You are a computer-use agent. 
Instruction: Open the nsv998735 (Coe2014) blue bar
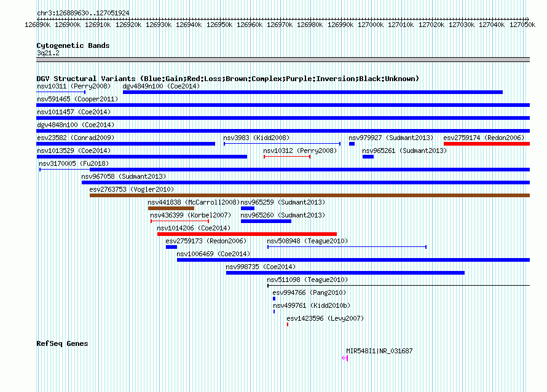click(x=345, y=273)
